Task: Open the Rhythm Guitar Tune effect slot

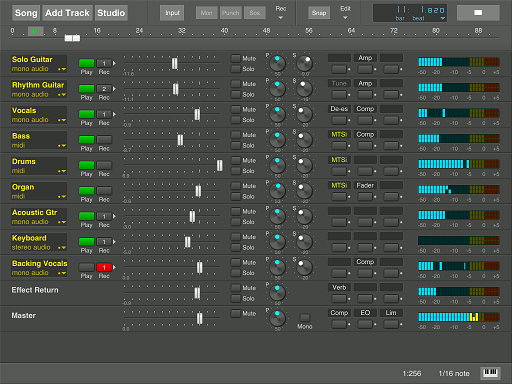Action: click(x=339, y=83)
